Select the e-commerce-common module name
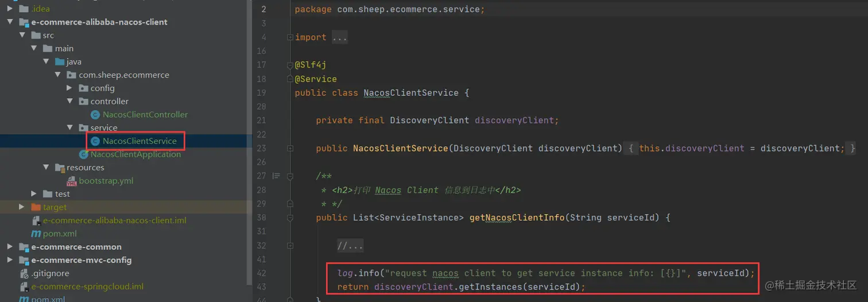The width and height of the screenshot is (868, 302). pyautogui.click(x=76, y=246)
